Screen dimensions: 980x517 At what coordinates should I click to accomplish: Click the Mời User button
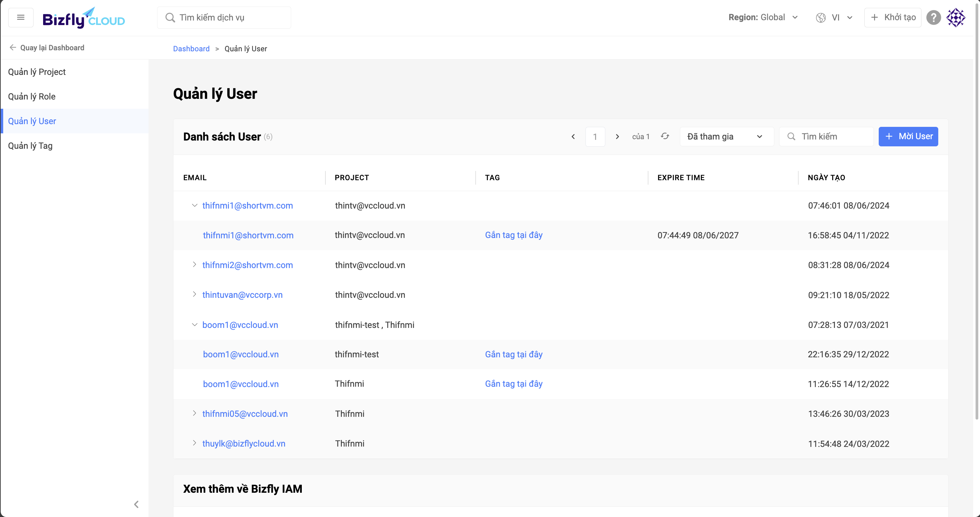(x=908, y=136)
